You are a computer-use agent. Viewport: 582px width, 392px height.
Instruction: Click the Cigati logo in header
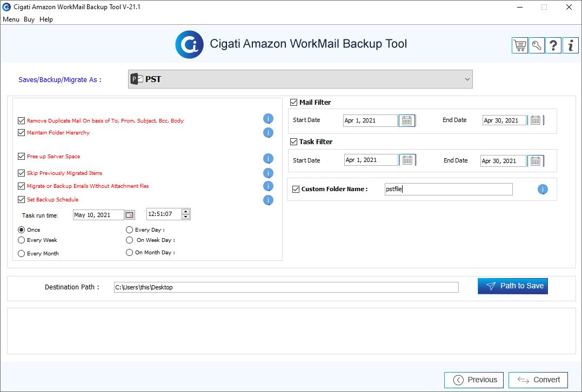pyautogui.click(x=189, y=44)
